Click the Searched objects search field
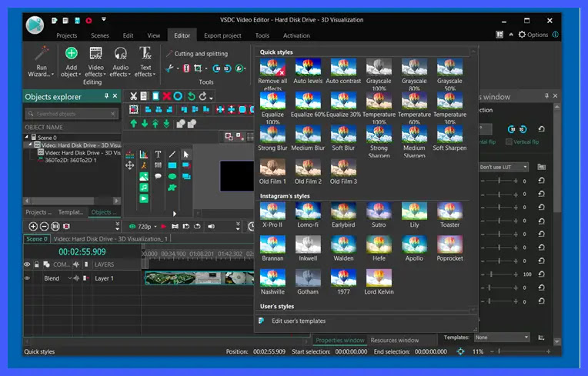 (72, 114)
